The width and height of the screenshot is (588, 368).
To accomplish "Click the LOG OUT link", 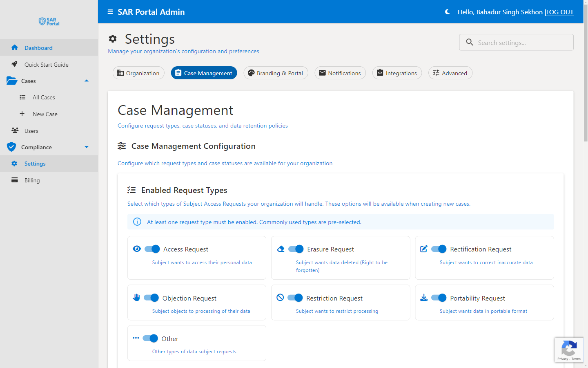I will pyautogui.click(x=559, y=12).
